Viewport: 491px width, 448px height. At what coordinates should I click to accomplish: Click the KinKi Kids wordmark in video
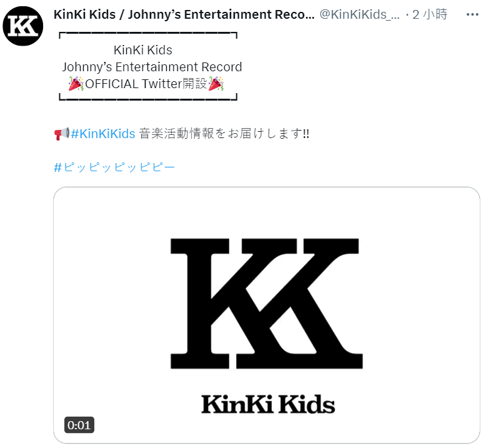click(268, 404)
